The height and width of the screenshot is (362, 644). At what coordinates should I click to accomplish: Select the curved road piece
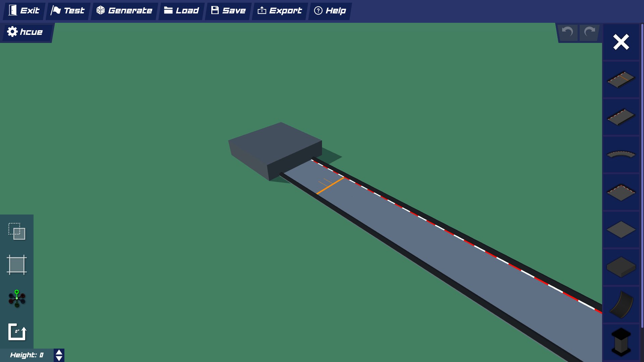click(621, 155)
